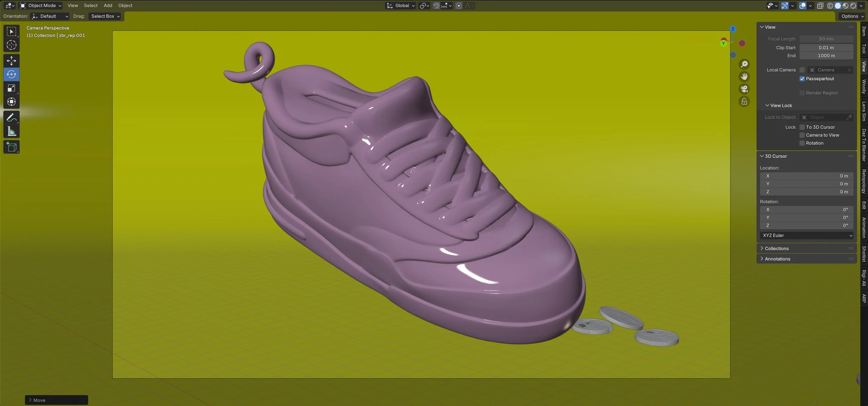The height and width of the screenshot is (406, 868).
Task: Select the Cursor tool
Action: [11, 45]
